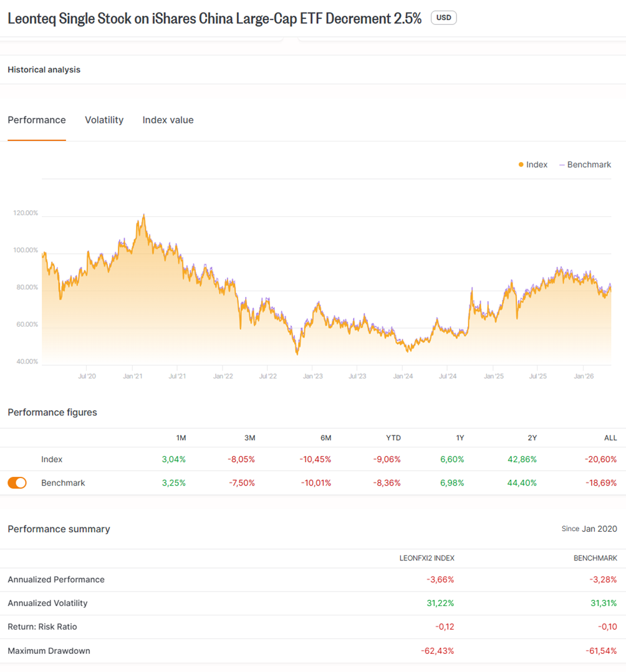Image resolution: width=626 pixels, height=672 pixels.
Task: Switch to the Volatility tab
Action: 104,120
